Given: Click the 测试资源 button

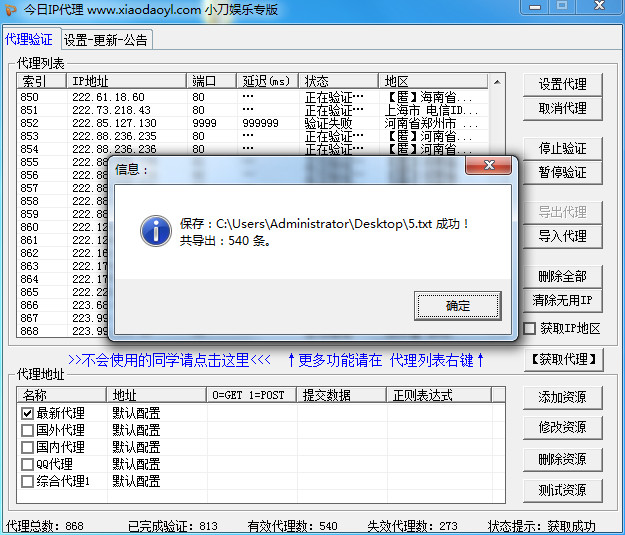Looking at the screenshot, I should click(x=562, y=491).
